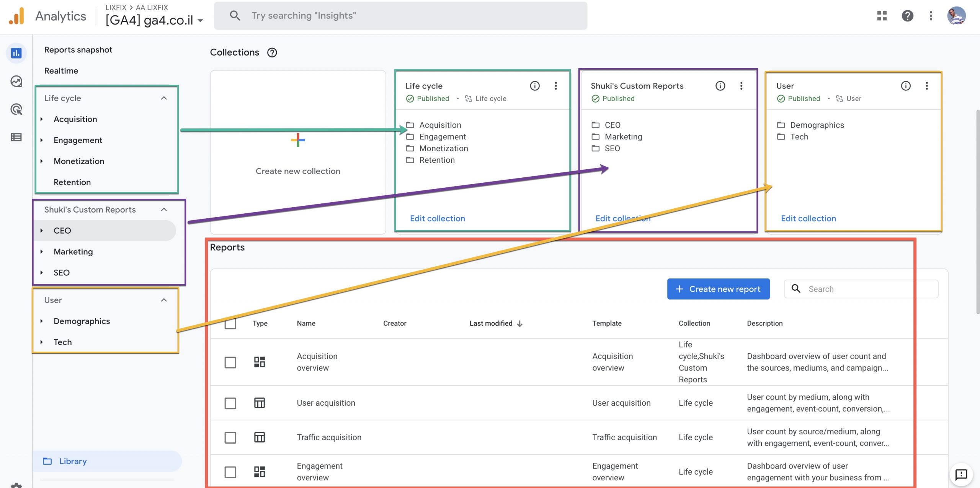Viewport: 980px width, 488px height.
Task: Edit the User collection
Action: pyautogui.click(x=808, y=218)
